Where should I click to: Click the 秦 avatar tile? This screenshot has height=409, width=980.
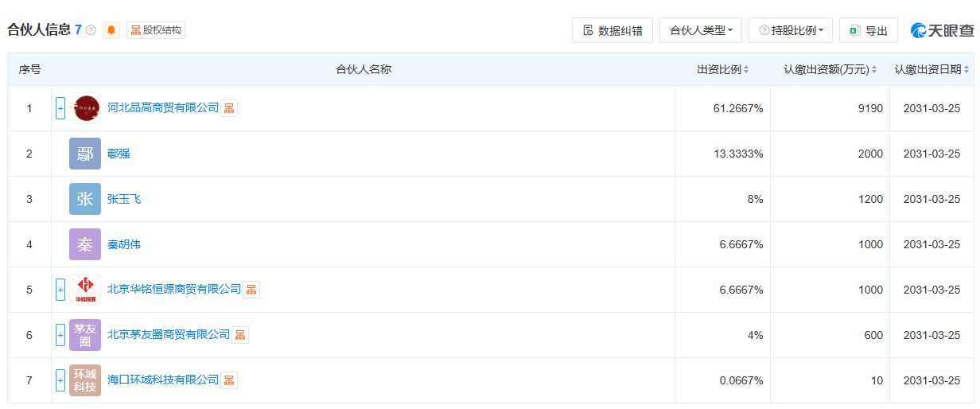pos(85,244)
